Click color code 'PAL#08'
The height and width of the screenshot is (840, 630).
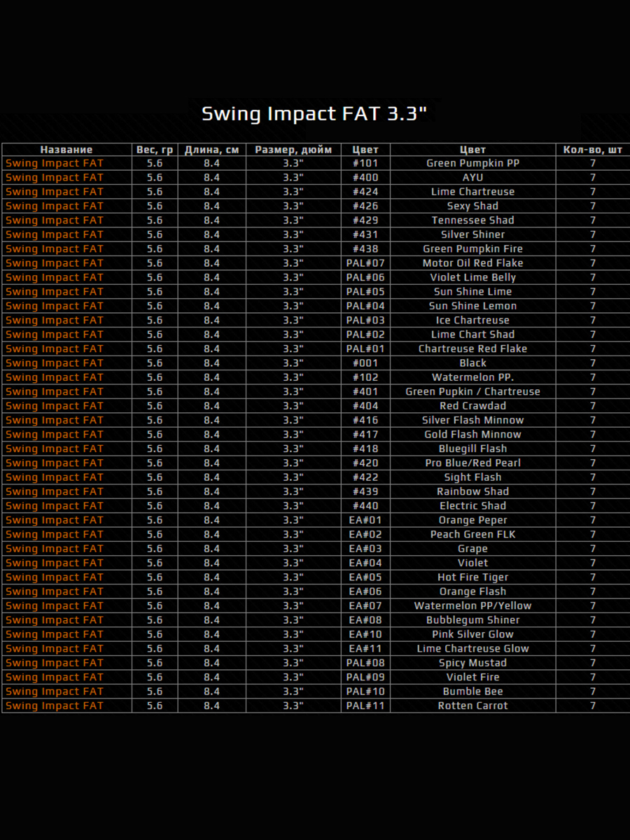(x=365, y=663)
